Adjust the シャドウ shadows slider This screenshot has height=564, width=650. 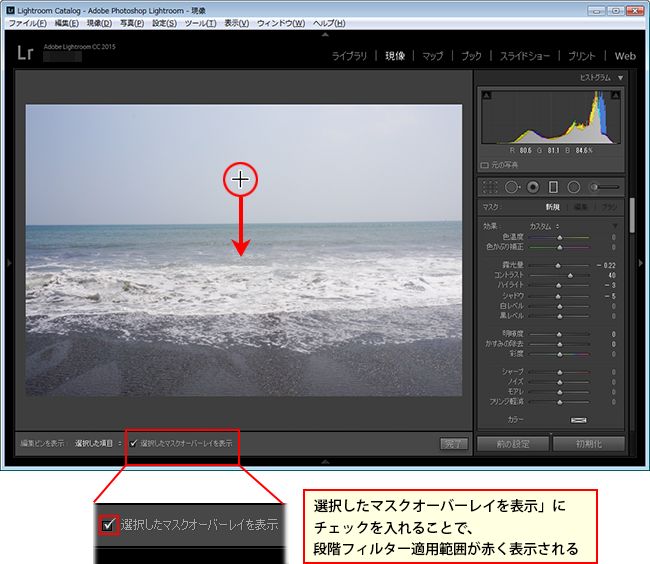point(558,296)
